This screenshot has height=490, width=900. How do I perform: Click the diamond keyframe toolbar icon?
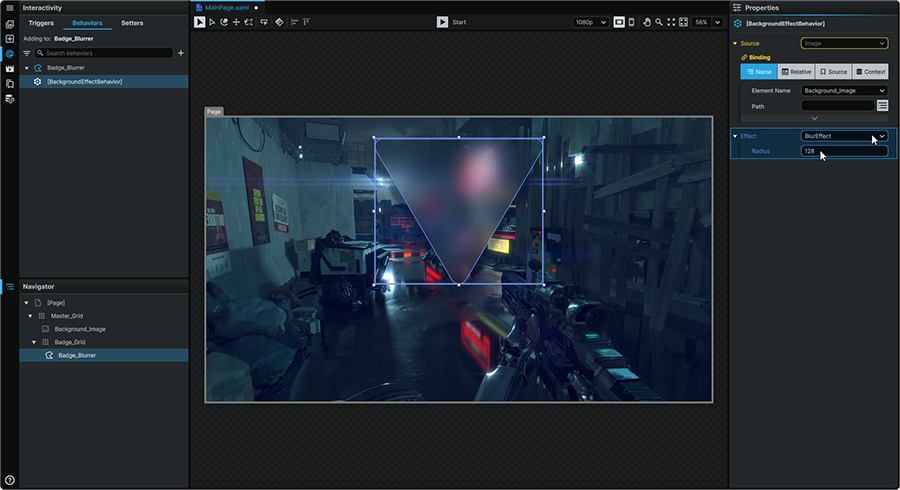coord(279,22)
